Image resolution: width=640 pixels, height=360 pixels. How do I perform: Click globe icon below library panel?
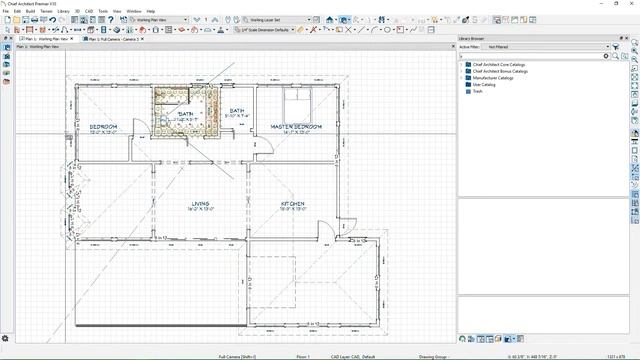[462, 339]
